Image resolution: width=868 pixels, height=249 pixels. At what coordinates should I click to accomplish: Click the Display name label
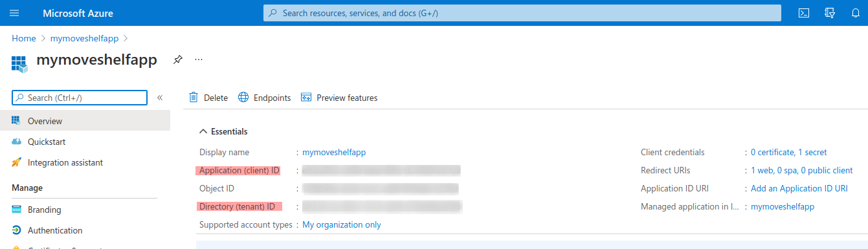[x=224, y=152]
